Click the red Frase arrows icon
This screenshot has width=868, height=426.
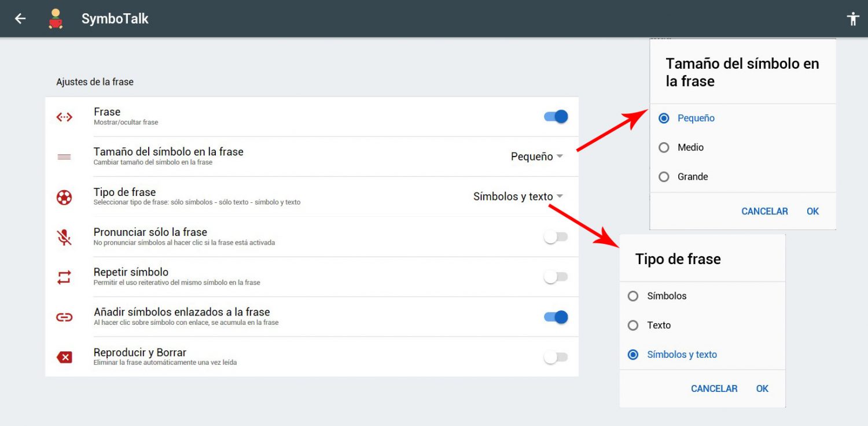(64, 116)
